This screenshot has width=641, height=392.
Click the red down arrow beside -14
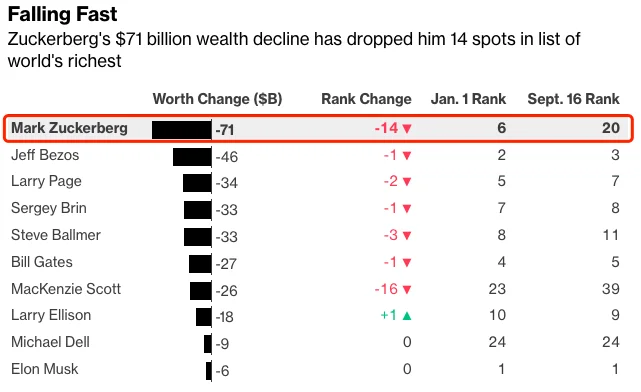(x=407, y=129)
